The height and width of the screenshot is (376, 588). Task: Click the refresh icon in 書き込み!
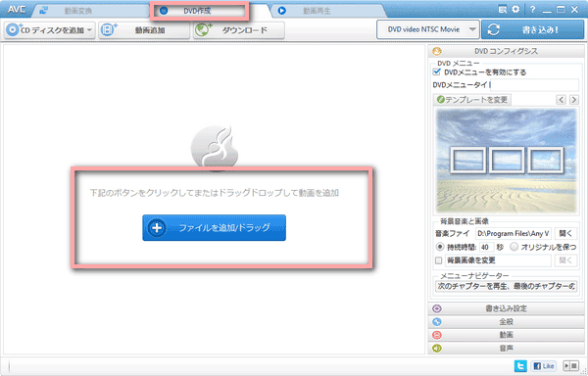[x=494, y=29]
